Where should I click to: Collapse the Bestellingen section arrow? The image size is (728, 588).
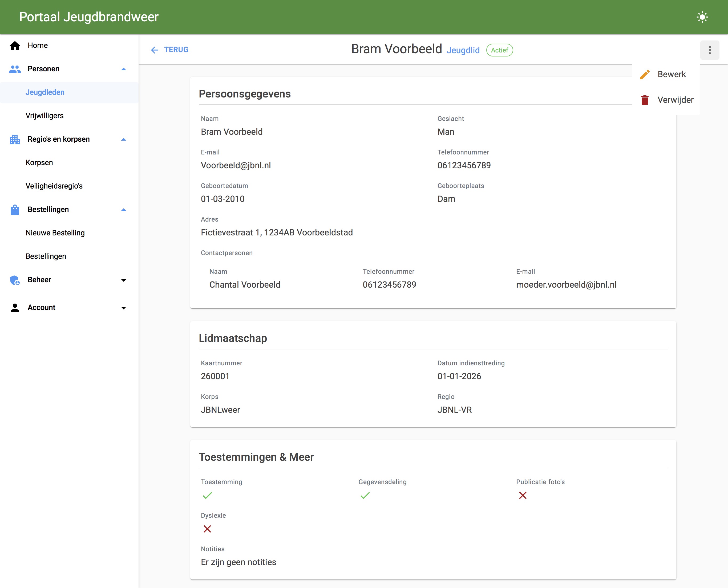click(124, 210)
